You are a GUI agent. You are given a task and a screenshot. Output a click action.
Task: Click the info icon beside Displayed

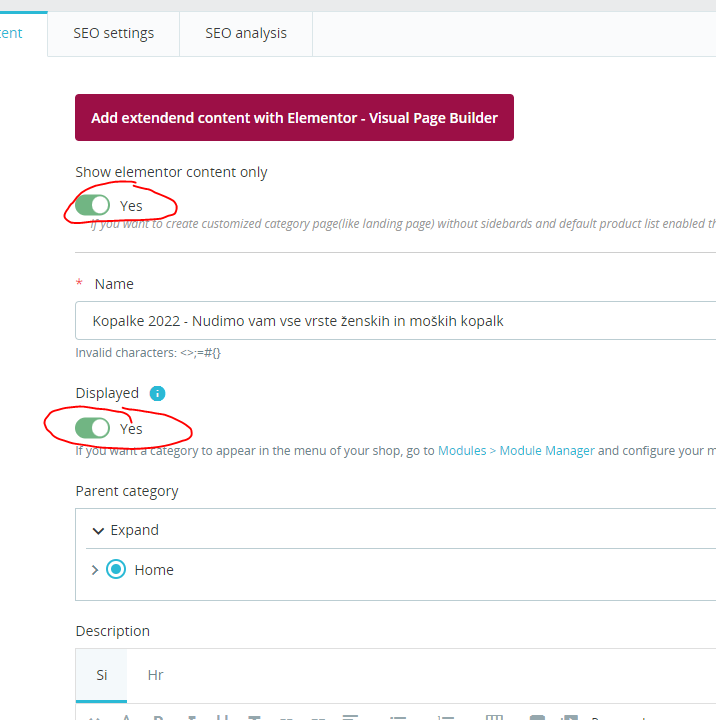click(157, 394)
